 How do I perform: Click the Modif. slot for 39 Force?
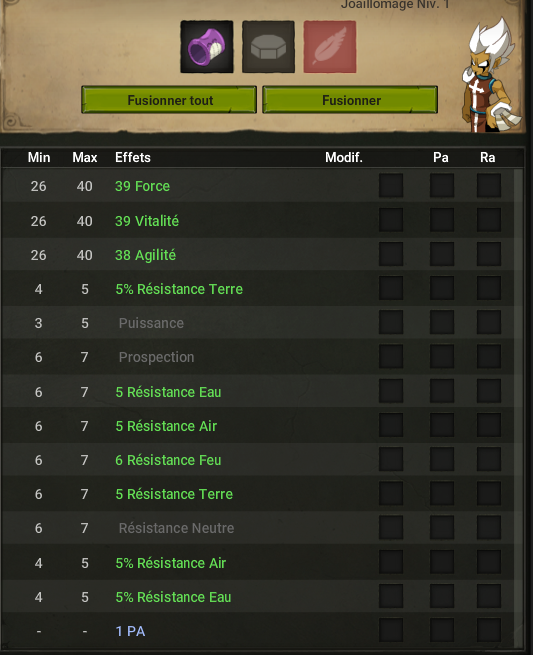click(x=391, y=185)
